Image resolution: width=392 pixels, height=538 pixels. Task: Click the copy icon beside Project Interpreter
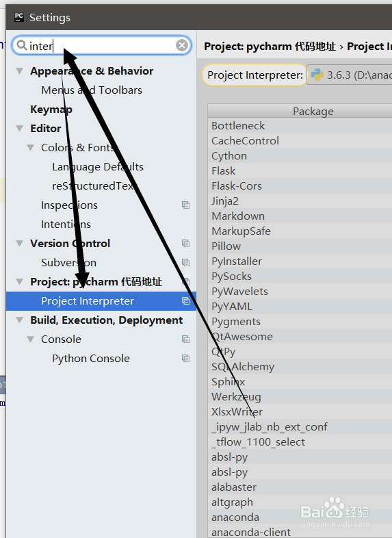tap(185, 301)
